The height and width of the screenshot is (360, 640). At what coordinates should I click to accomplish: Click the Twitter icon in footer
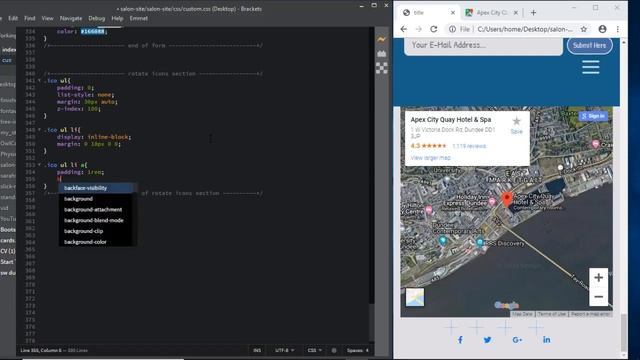(487, 340)
